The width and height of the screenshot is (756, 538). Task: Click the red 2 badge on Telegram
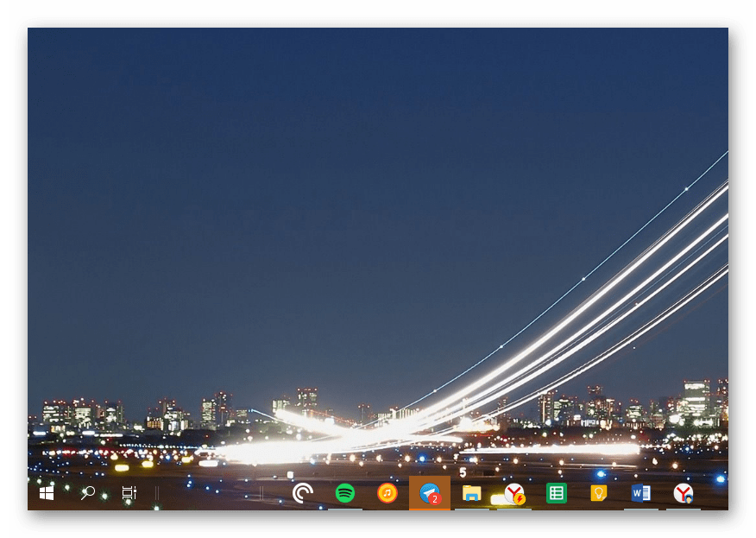[435, 499]
